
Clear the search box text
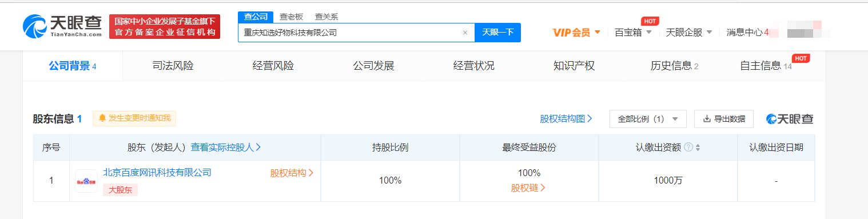tap(465, 33)
